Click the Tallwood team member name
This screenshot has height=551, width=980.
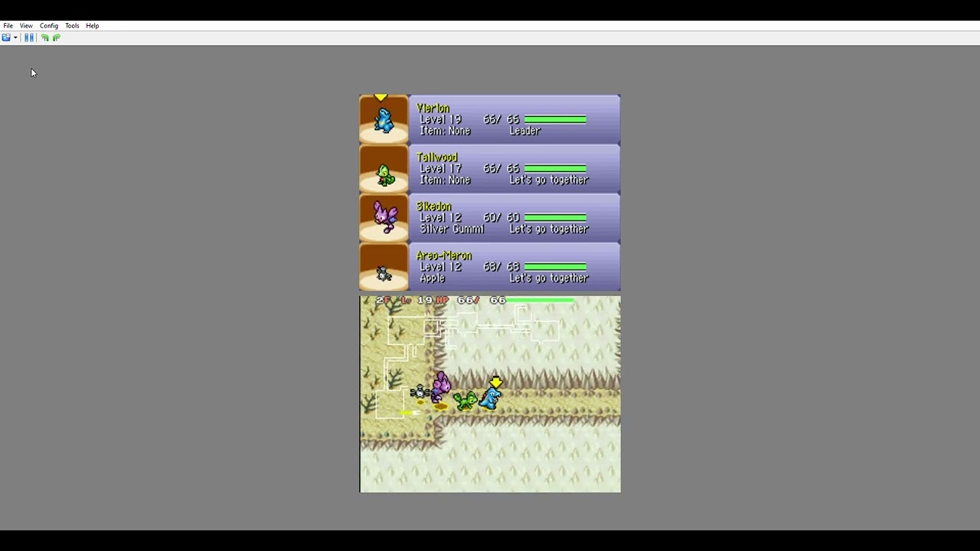pyautogui.click(x=437, y=158)
